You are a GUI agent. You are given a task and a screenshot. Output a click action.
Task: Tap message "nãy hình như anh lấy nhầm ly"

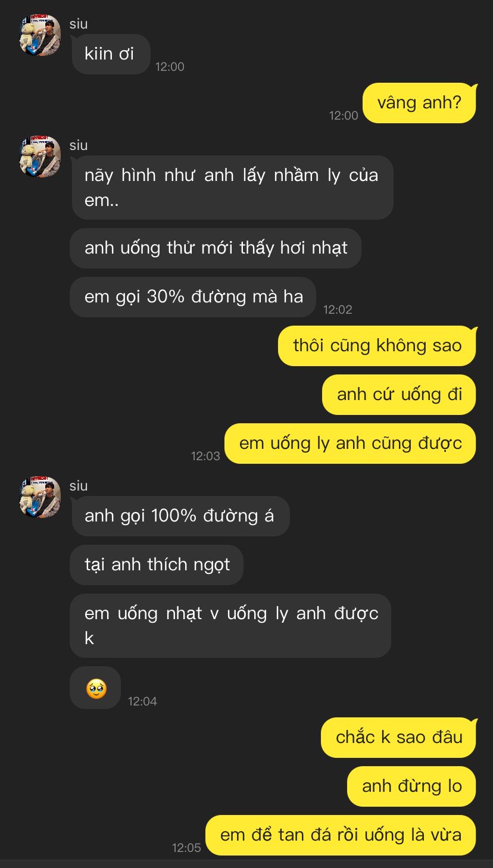coord(232,188)
